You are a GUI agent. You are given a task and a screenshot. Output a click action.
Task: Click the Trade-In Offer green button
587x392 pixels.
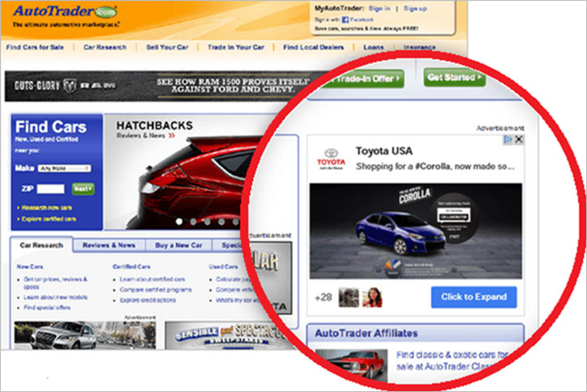(x=363, y=79)
